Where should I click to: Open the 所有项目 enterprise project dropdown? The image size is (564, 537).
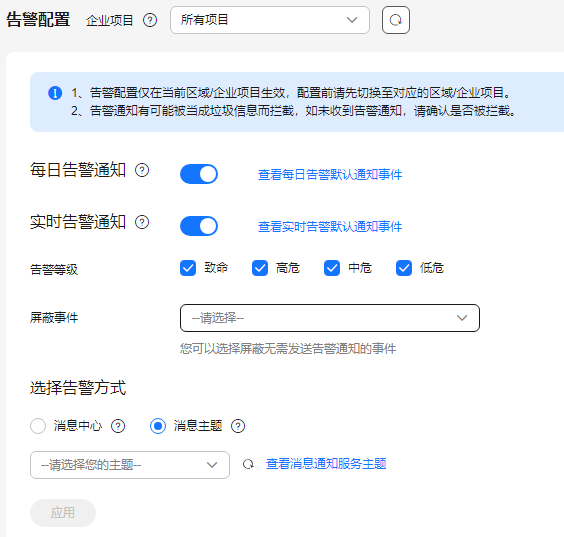[x=270, y=20]
